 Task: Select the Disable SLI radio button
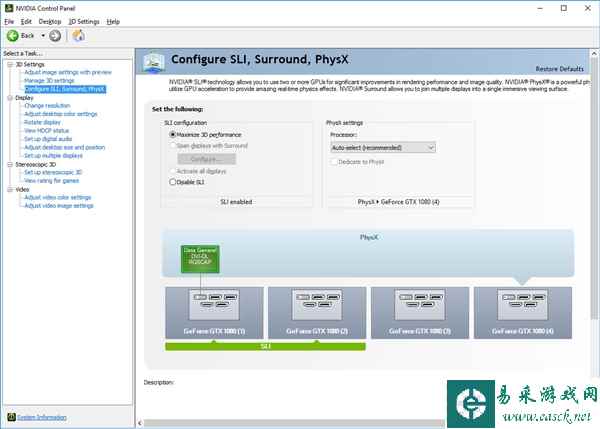click(x=173, y=182)
